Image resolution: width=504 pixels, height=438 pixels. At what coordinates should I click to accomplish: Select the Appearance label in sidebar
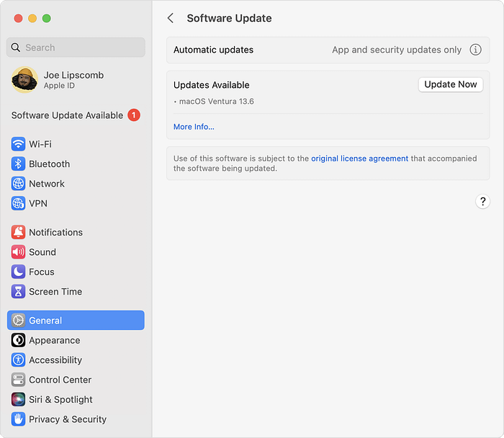[x=55, y=340]
